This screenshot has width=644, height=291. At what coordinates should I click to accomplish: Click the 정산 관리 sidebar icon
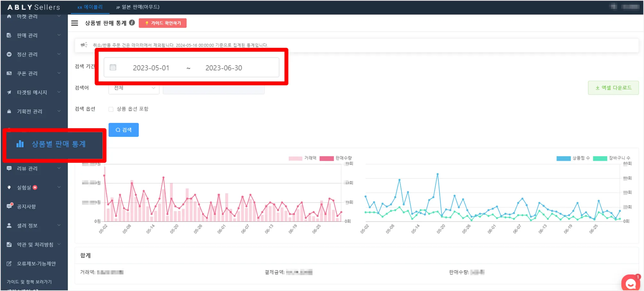9,54
